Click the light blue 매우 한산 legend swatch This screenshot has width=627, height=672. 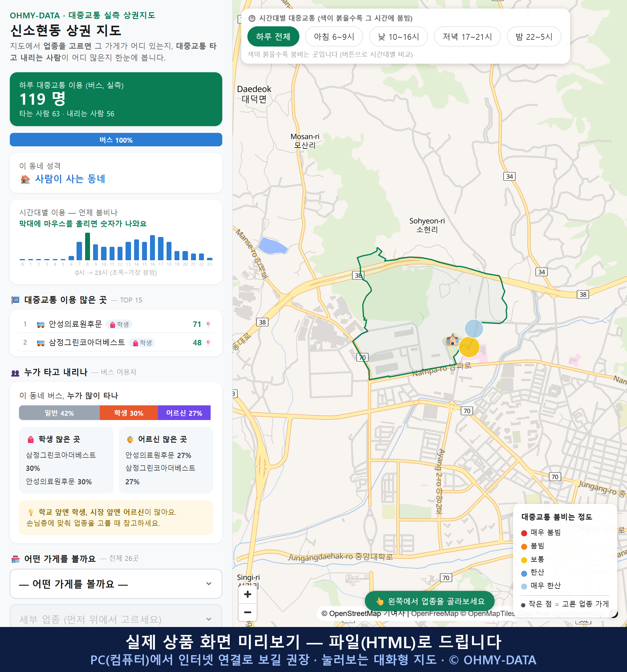tap(524, 587)
